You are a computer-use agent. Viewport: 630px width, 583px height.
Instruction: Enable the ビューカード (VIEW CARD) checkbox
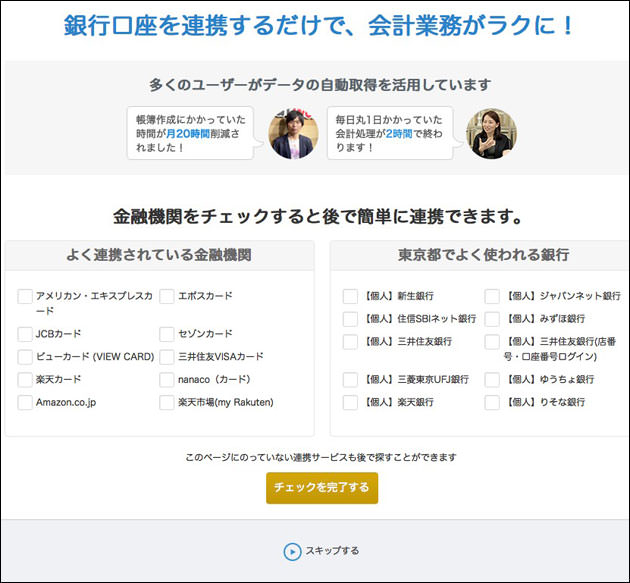click(25, 357)
